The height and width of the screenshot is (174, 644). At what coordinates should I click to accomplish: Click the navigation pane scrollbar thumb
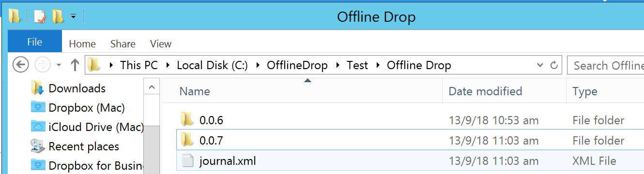click(152, 150)
